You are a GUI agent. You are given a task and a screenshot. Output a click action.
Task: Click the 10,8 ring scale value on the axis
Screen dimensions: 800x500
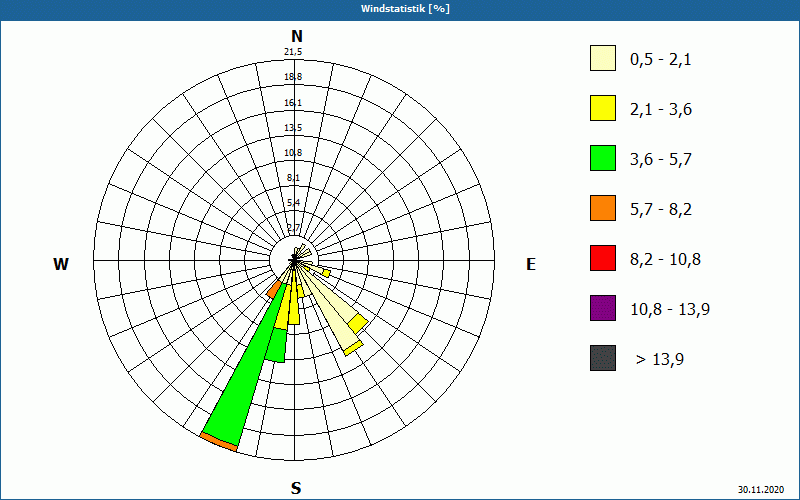(293, 153)
